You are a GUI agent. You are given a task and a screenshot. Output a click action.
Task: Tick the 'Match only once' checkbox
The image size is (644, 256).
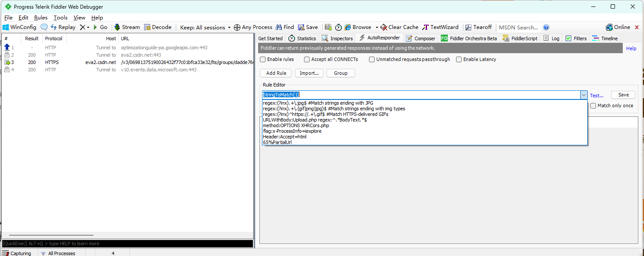[593, 106]
